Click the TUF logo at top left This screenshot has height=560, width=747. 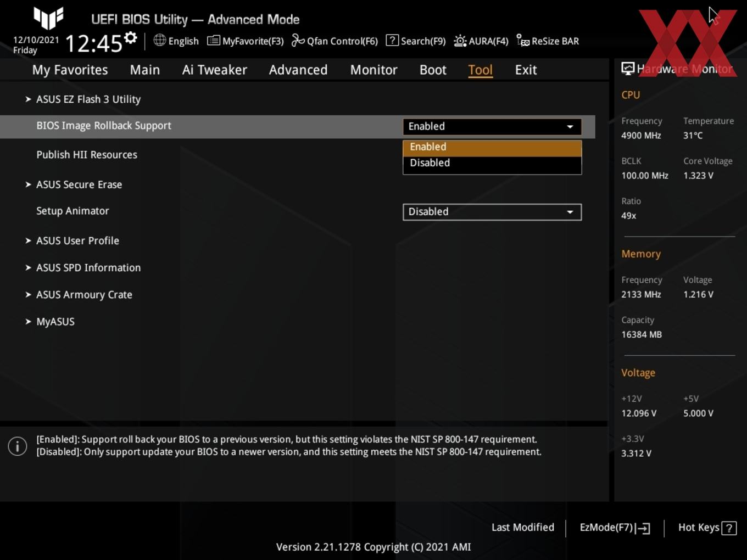click(48, 18)
